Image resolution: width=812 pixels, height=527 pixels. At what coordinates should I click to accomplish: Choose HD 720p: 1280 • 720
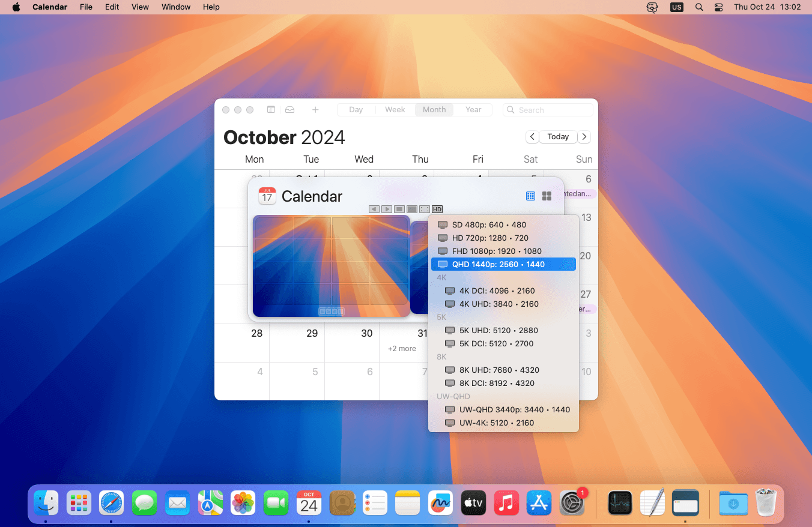(503, 238)
